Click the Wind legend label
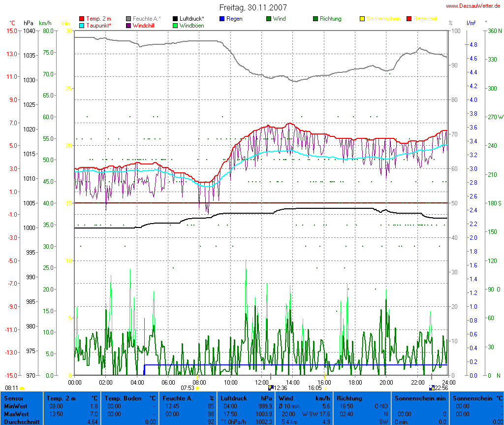Viewport: 504px width, 425px height. (279, 19)
